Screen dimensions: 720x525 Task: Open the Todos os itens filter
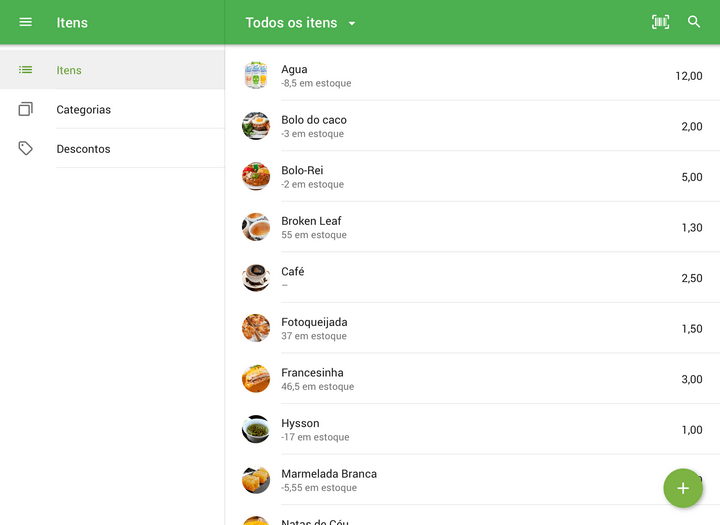coord(291,23)
